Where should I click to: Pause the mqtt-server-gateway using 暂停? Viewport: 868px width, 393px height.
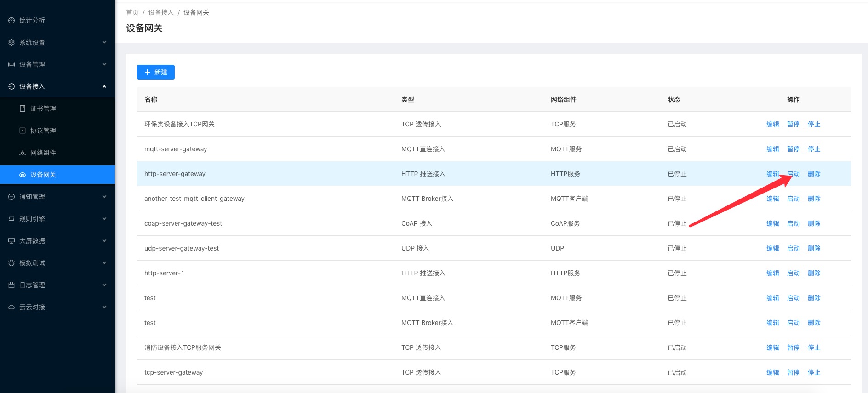point(794,149)
